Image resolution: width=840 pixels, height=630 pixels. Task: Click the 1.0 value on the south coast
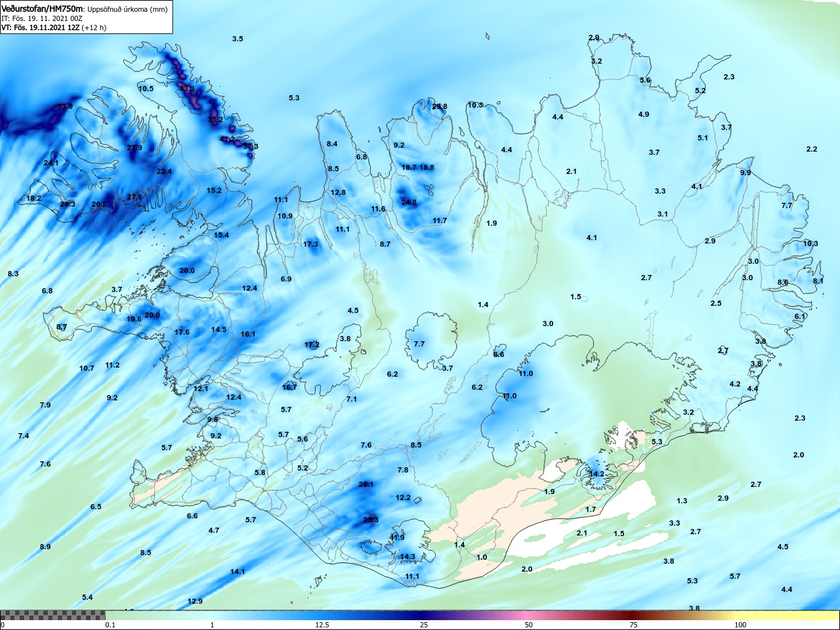tap(482, 557)
